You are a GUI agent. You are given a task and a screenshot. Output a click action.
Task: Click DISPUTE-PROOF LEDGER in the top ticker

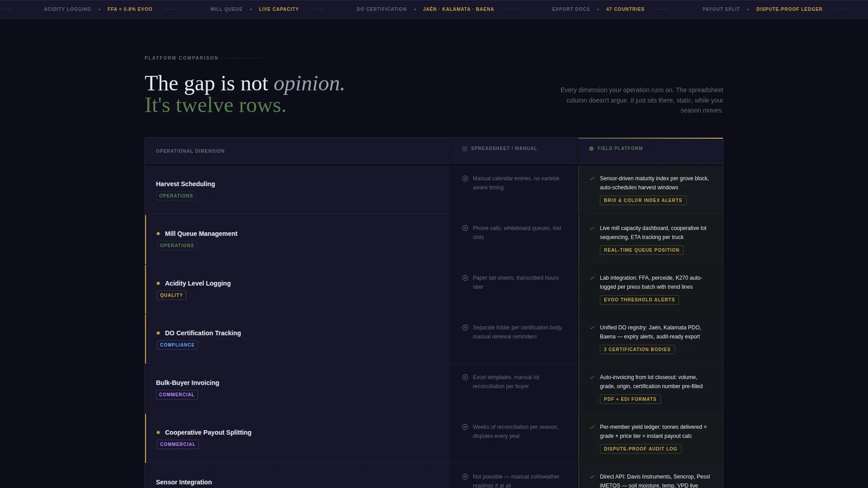click(x=789, y=9)
